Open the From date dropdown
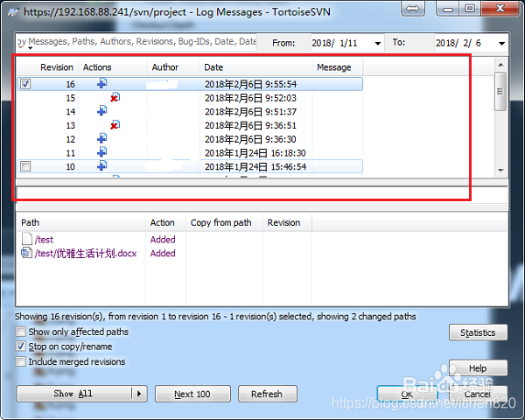525x420 pixels. click(x=378, y=43)
